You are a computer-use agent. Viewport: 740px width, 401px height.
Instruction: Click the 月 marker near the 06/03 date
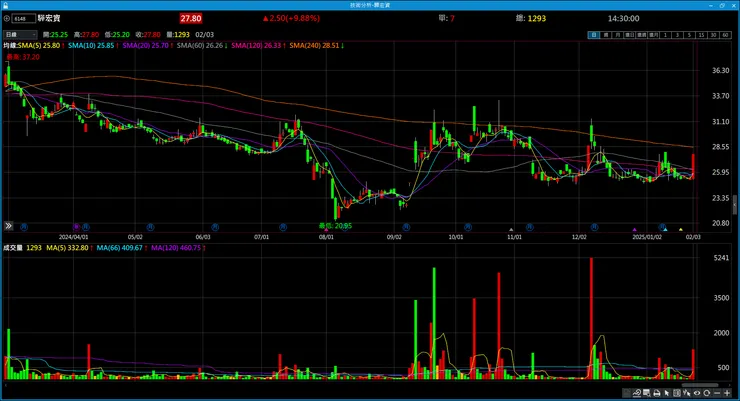(x=215, y=227)
